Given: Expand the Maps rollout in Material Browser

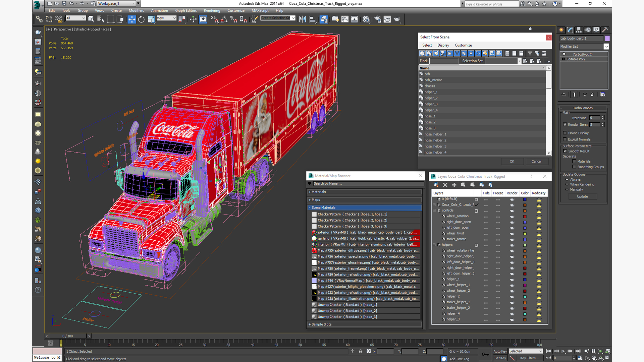Looking at the screenshot, I should [x=365, y=200].
